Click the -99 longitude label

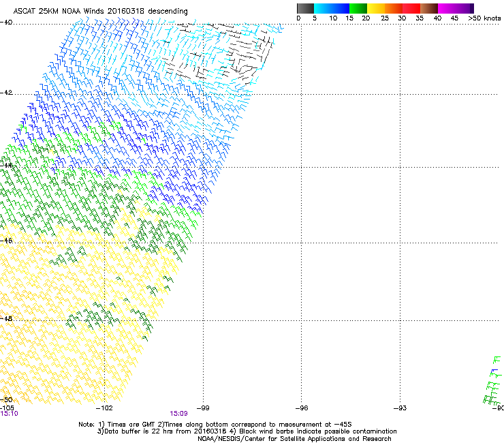(x=203, y=408)
